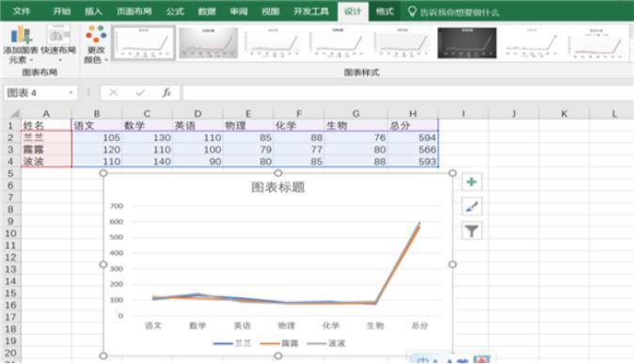Screen dimensions: 634x364
Task: Click cell with value 594
Action: (413, 137)
